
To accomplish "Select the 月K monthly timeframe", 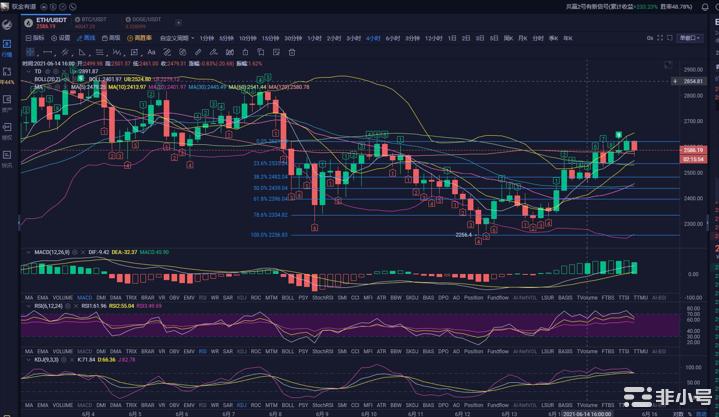I will [x=522, y=39].
